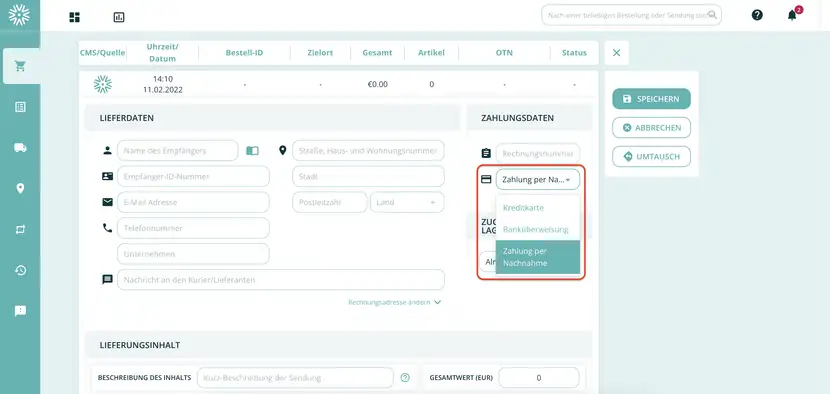The height and width of the screenshot is (394, 830).
Task: Click the Name des Empfängers field
Action: [x=177, y=151]
